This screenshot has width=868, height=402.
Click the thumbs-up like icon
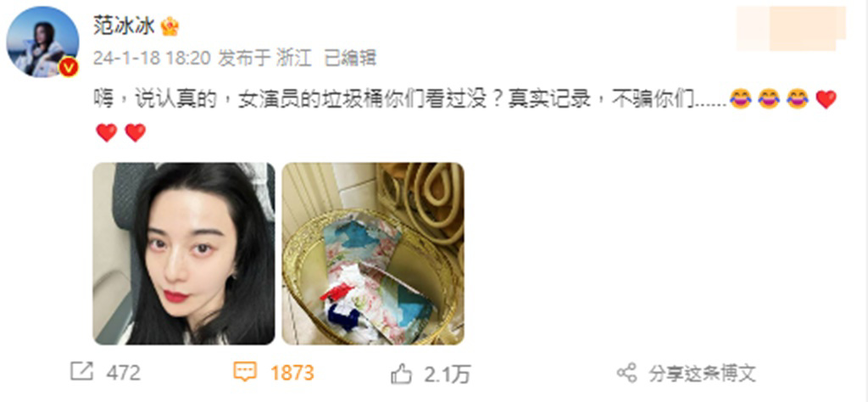401,374
